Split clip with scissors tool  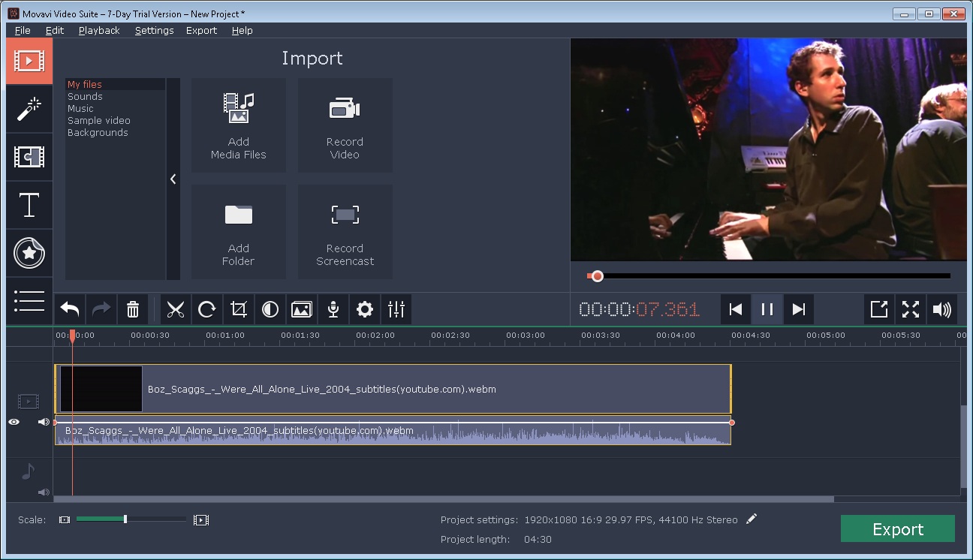(x=176, y=309)
